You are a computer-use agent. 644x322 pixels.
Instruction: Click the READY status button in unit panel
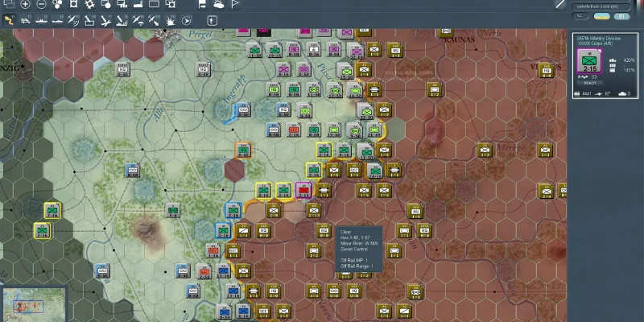click(x=590, y=83)
